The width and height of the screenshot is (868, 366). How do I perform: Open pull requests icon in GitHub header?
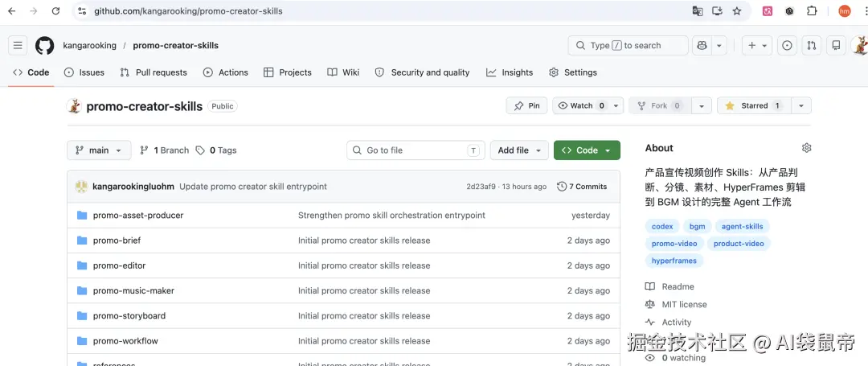tap(812, 45)
